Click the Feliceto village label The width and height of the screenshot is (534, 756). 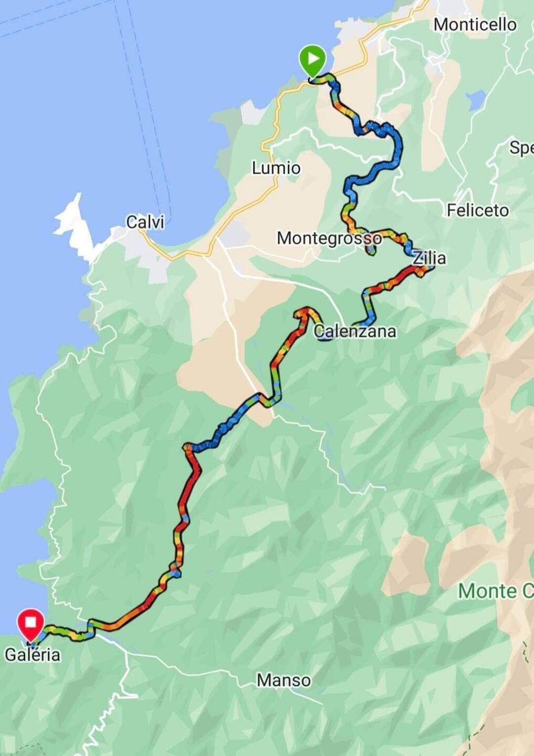pos(478,211)
